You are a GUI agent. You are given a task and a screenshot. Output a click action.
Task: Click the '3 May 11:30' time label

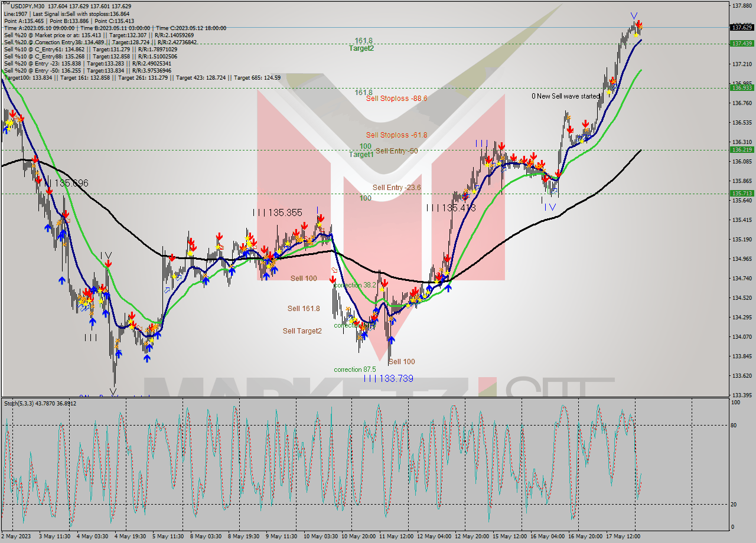pos(56,536)
